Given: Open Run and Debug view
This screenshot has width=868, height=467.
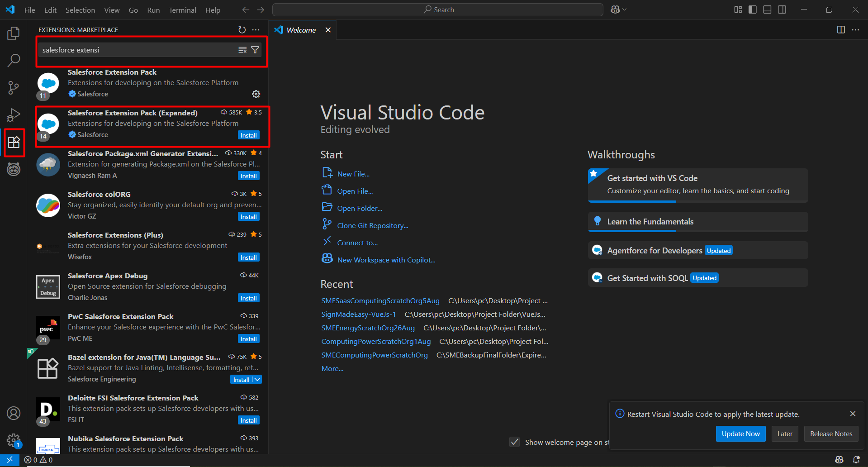Looking at the screenshot, I should (14, 115).
